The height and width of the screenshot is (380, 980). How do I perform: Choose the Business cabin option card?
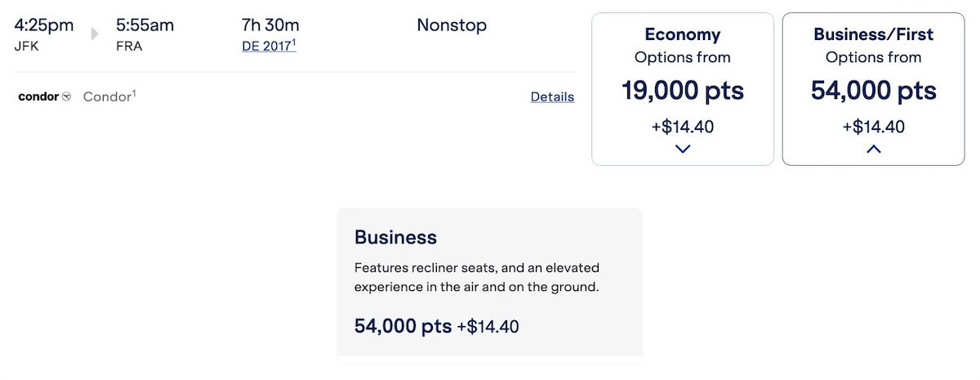(x=489, y=285)
